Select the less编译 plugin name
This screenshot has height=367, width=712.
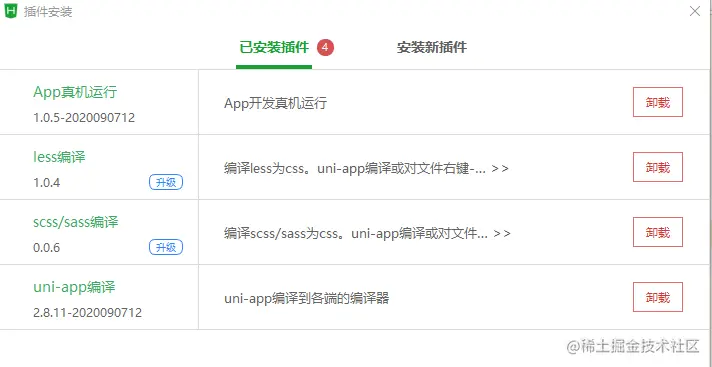click(x=59, y=157)
